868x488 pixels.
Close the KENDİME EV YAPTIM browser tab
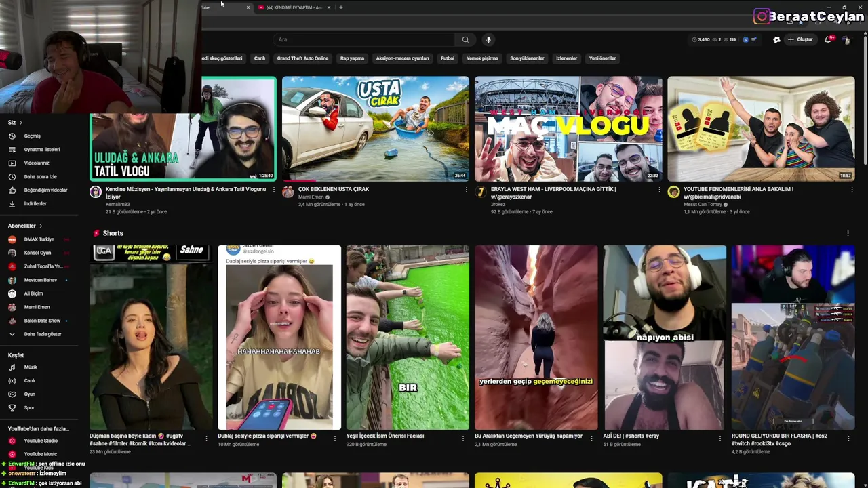pos(329,7)
